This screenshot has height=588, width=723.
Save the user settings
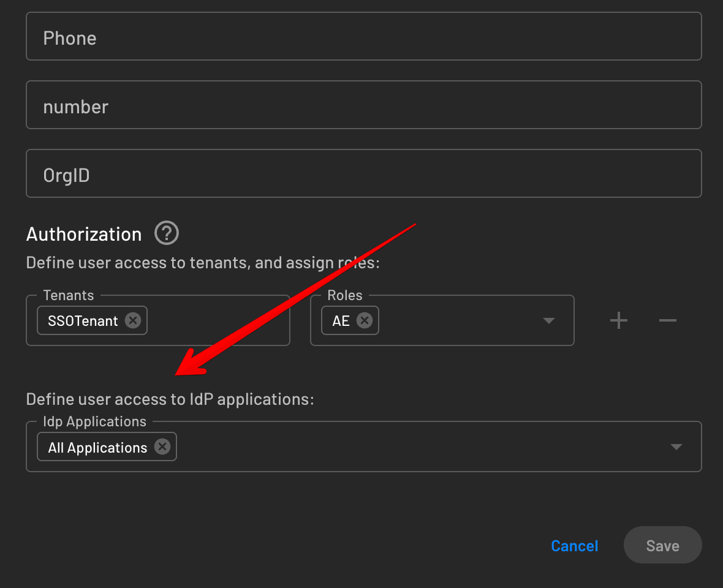point(662,545)
